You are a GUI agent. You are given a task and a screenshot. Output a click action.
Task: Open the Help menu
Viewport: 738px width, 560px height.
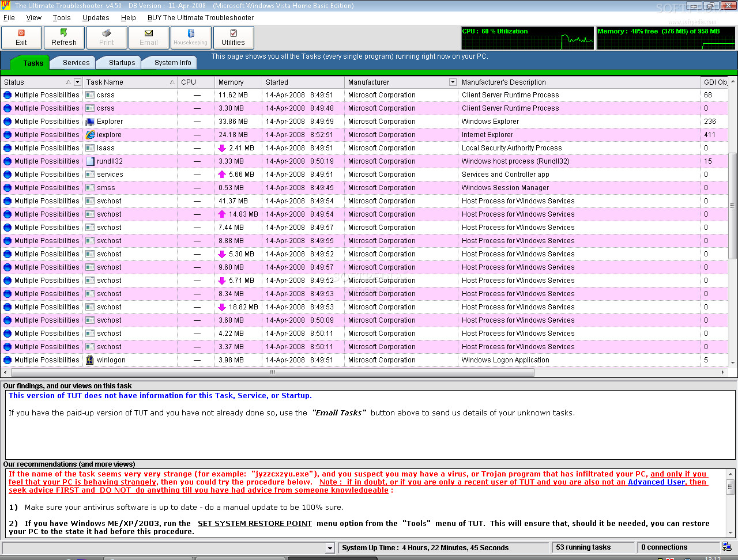[129, 18]
